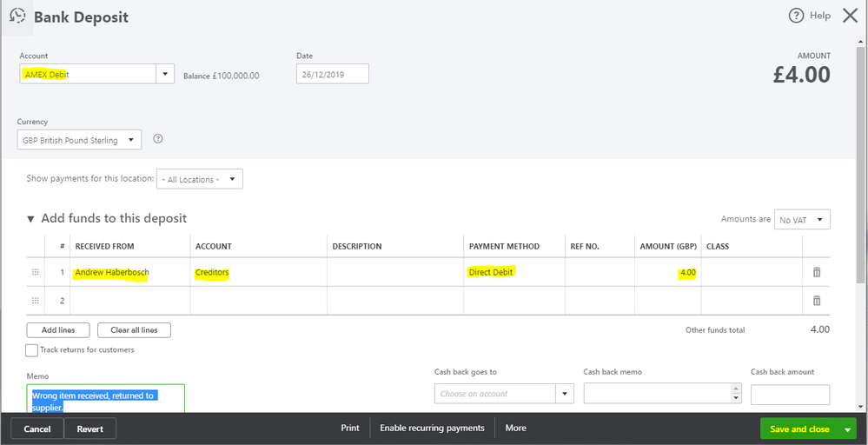Open the Account dropdown showing AMEX Debit
Viewport: 868px width, 445px height.
(x=166, y=75)
